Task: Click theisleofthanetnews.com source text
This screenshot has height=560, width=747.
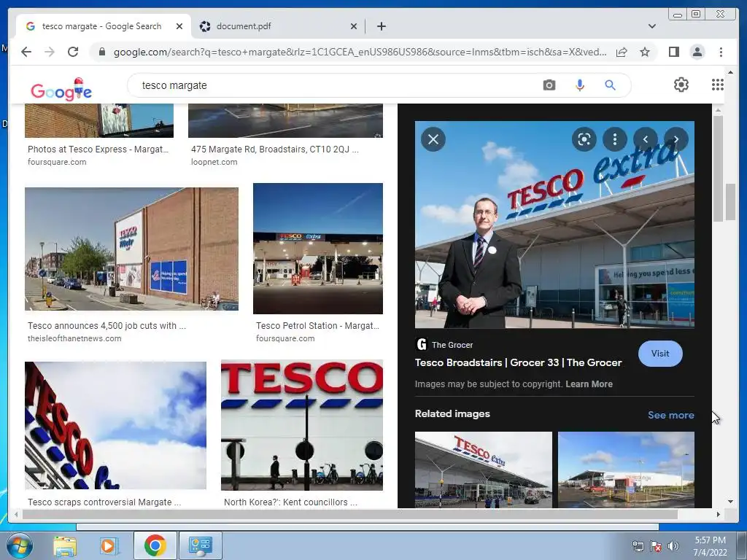Action: pos(74,338)
